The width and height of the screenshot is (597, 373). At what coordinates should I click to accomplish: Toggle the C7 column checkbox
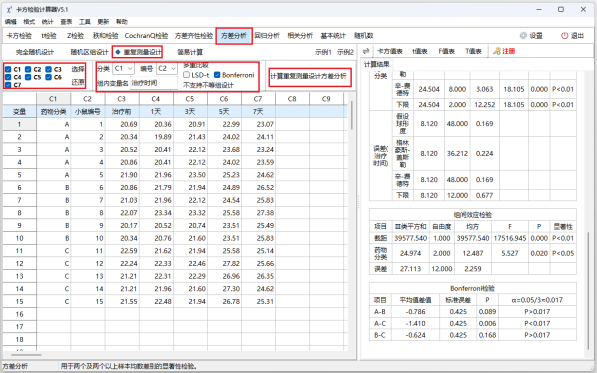8,84
